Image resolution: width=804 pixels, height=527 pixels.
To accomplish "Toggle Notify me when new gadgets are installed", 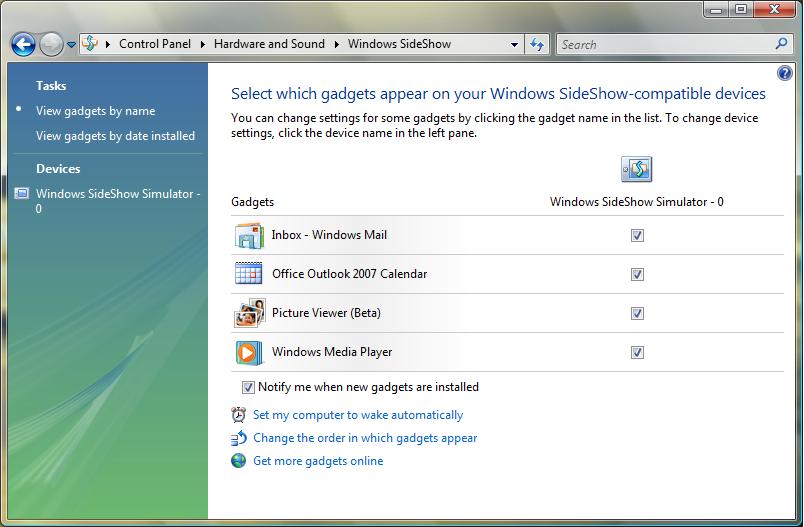I will [x=248, y=387].
